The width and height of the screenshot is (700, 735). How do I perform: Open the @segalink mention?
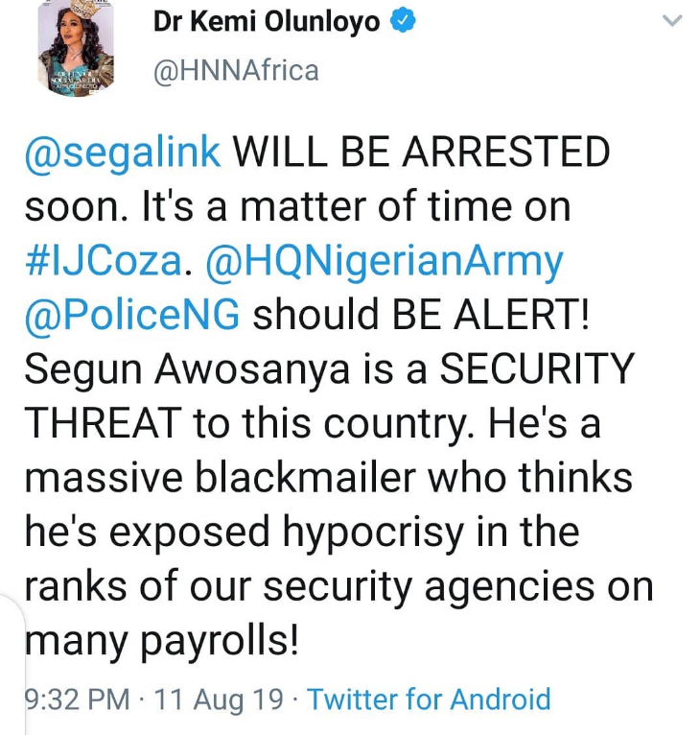122,154
